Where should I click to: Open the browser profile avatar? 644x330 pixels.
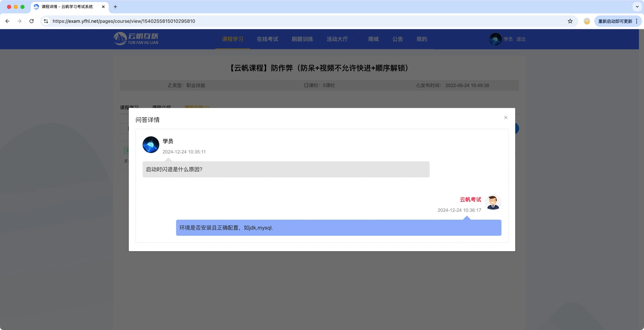coord(587,21)
